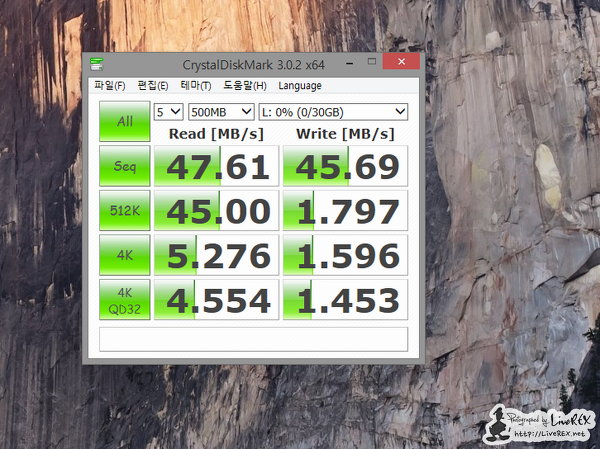Viewport: 600px width, 449px height.
Task: Select the Seq read value 47.61
Action: pyautogui.click(x=216, y=166)
